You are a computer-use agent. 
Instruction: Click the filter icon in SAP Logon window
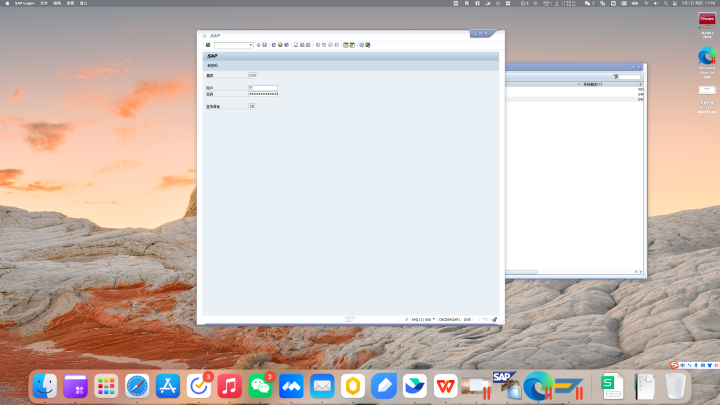pyautogui.click(x=615, y=77)
